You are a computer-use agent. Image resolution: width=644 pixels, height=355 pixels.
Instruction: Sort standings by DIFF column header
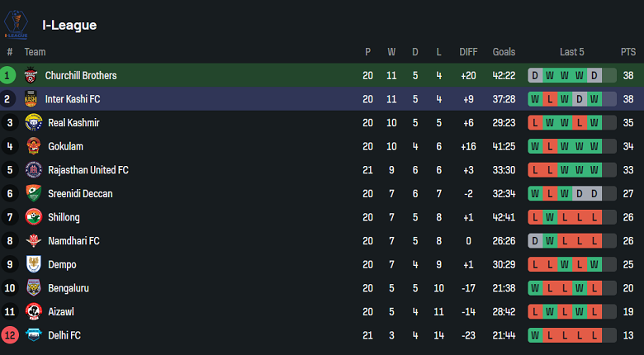click(468, 52)
